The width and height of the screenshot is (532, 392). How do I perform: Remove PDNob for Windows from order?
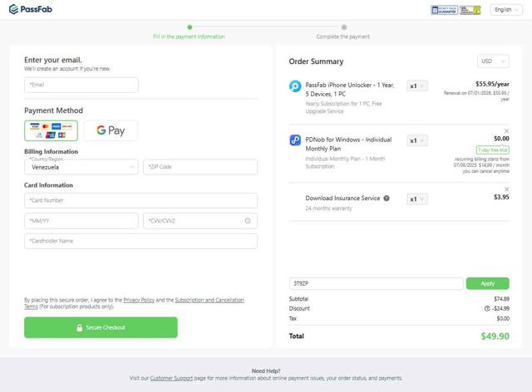click(506, 131)
